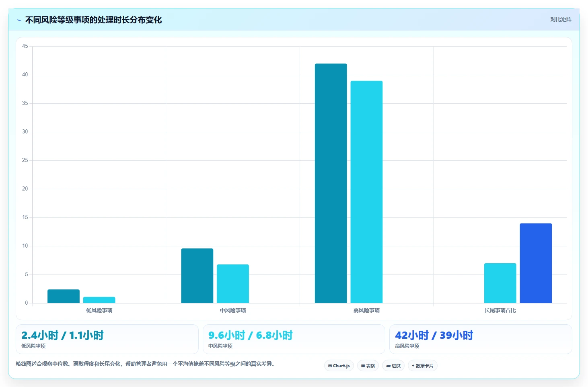Click the light cyan bar for 低风险事项
The height and width of the screenshot is (387, 588).
pos(99,300)
